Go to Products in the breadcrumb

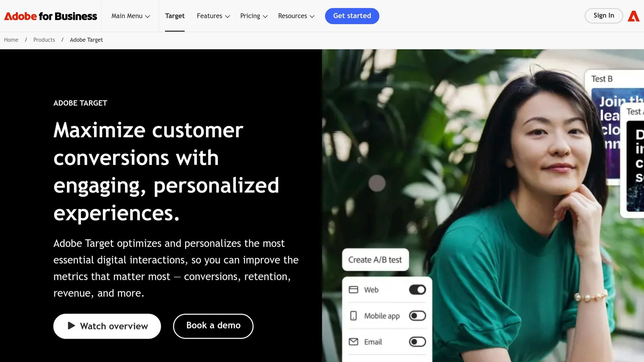point(44,40)
